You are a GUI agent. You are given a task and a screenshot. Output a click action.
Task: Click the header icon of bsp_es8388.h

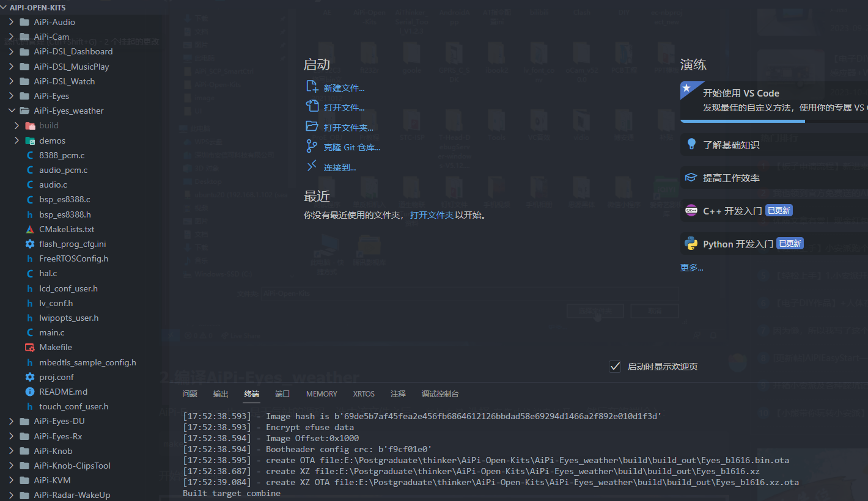[x=30, y=214]
